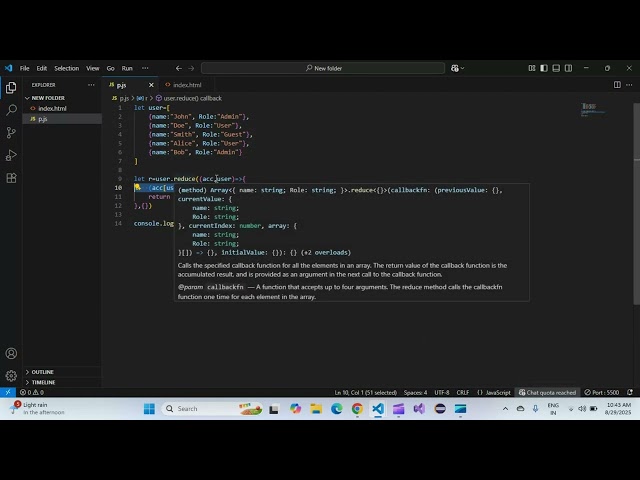This screenshot has height=480, width=640.
Task: Toggle the secondary side bar
Action: 568,68
